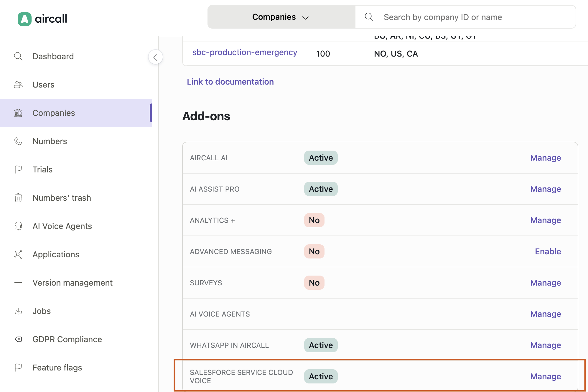
Task: Click the No badge for Analytics +
Action: pos(314,220)
